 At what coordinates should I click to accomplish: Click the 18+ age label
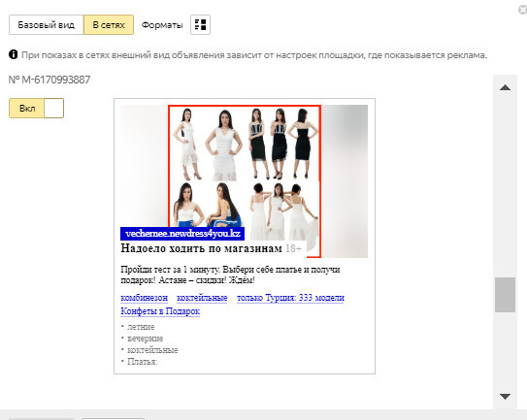coord(294,248)
